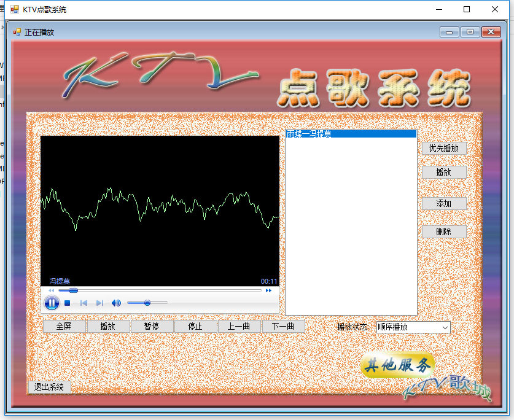
Task: Click the 全屏 fullscreen button
Action: point(64,326)
